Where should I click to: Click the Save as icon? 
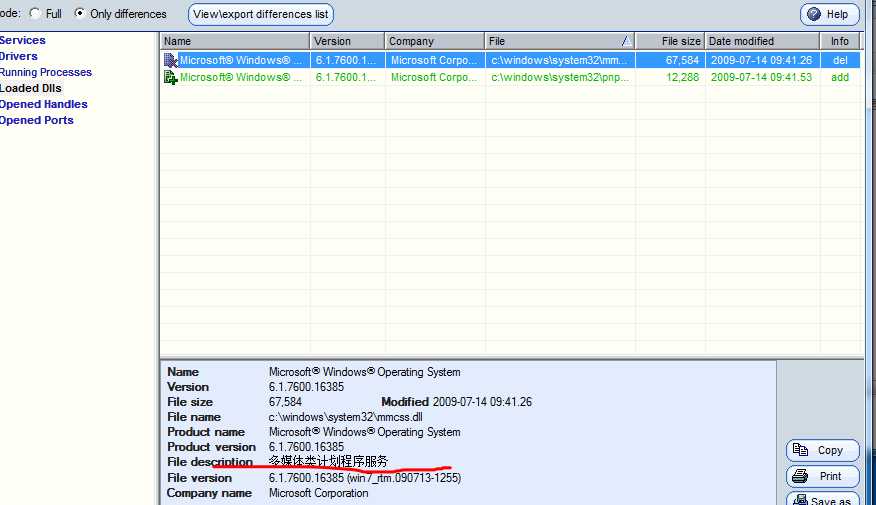point(801,499)
